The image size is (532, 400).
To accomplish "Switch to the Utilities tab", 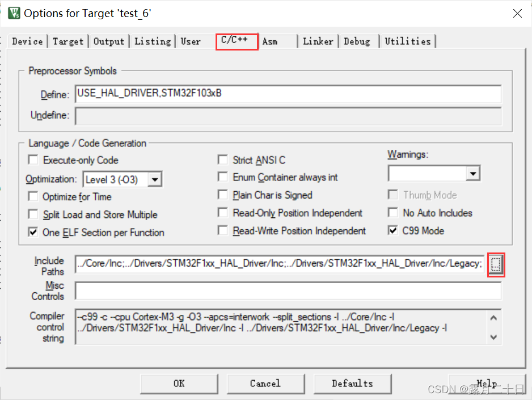I will tap(407, 41).
